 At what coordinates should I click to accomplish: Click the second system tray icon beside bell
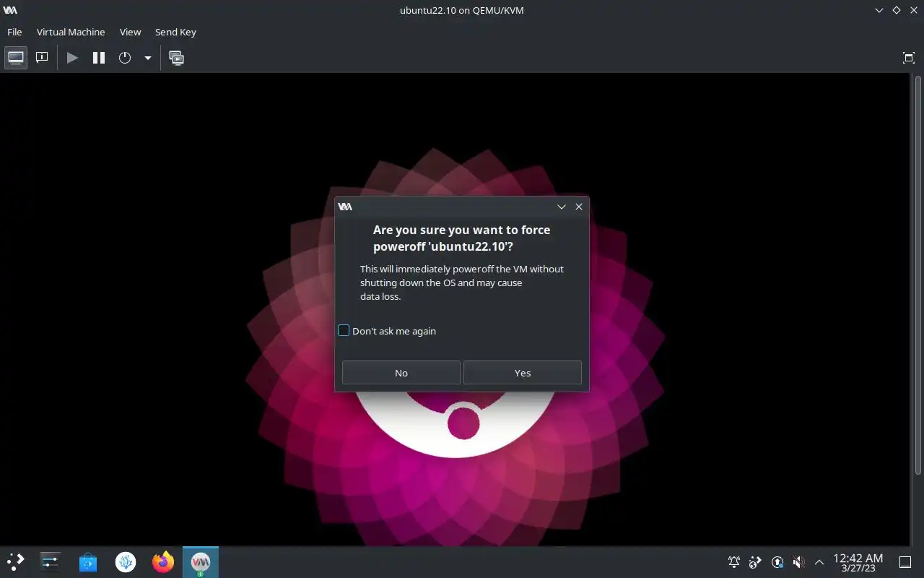(x=755, y=561)
